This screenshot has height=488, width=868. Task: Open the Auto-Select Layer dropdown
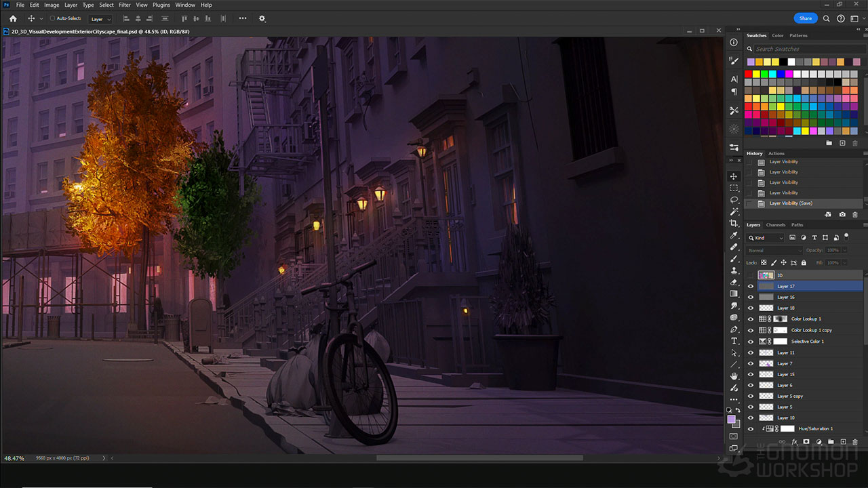[x=100, y=19]
